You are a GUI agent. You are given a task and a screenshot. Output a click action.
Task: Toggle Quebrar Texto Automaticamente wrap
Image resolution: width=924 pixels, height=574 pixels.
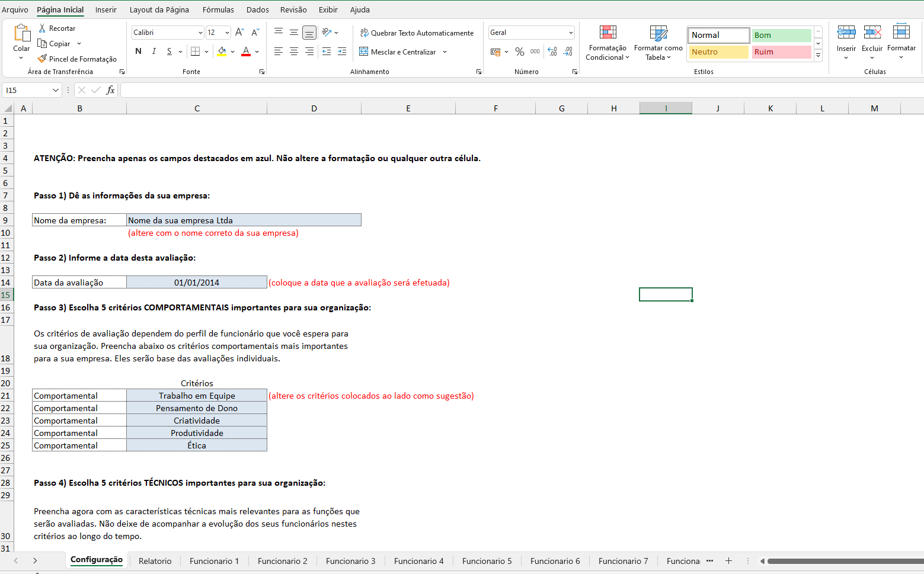click(417, 33)
